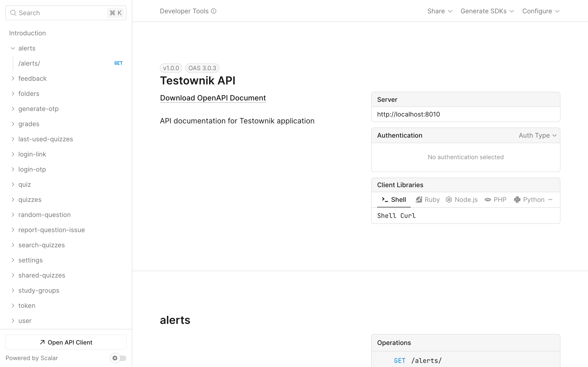Collapse the alerts section in the sidebar
The width and height of the screenshot is (588, 367).
coord(13,48)
